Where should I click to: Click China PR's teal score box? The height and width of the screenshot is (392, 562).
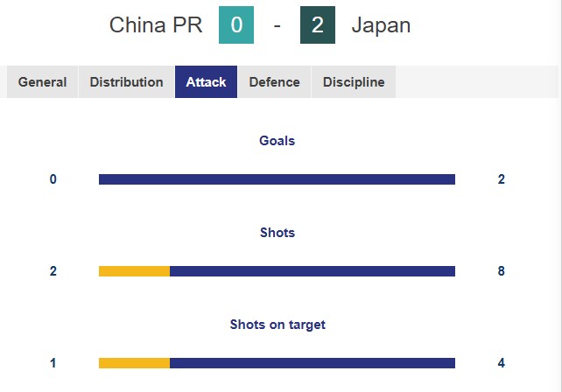click(236, 25)
